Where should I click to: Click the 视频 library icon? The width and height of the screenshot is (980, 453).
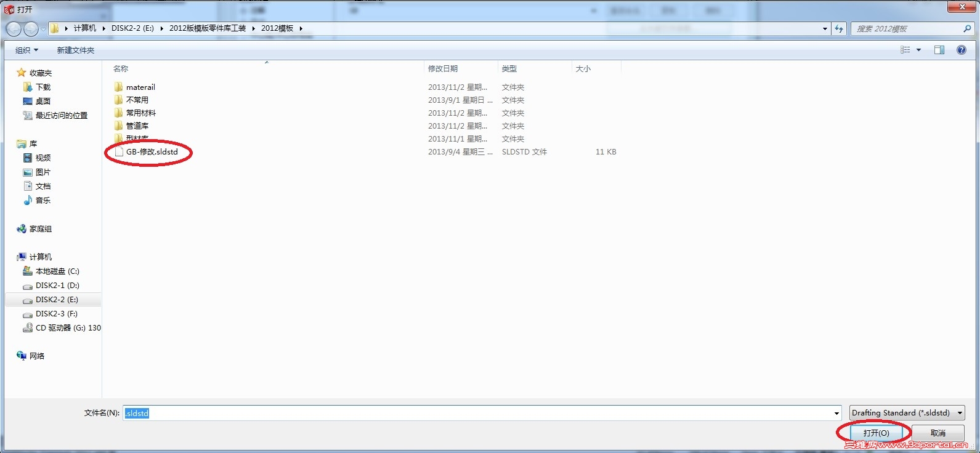click(x=28, y=158)
